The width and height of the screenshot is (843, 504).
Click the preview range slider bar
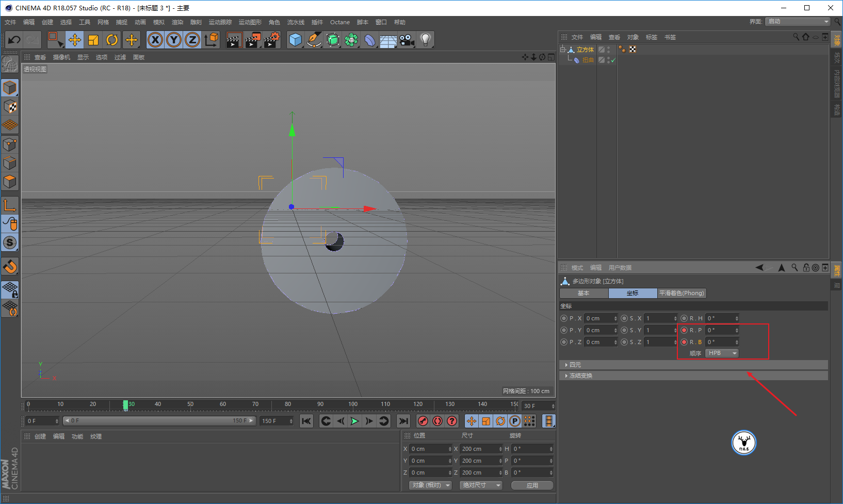[x=159, y=421]
